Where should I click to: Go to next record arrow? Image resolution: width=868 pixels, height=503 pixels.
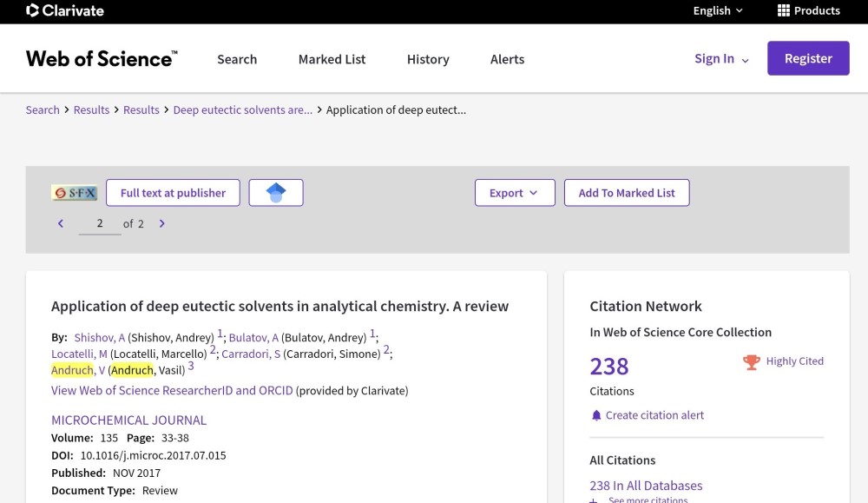(x=161, y=223)
